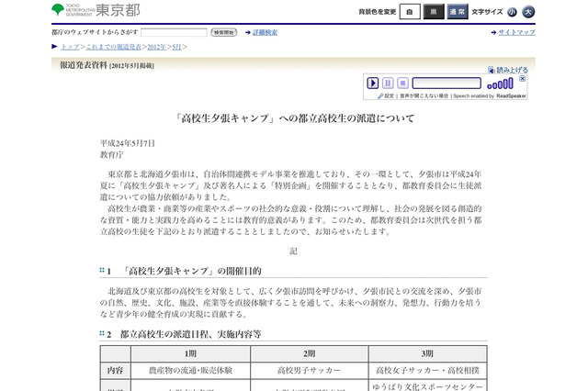Image resolution: width=588 pixels, height=391 pixels.
Task: Open これまでの報道発表 breadcrumb link
Action: tap(111, 45)
